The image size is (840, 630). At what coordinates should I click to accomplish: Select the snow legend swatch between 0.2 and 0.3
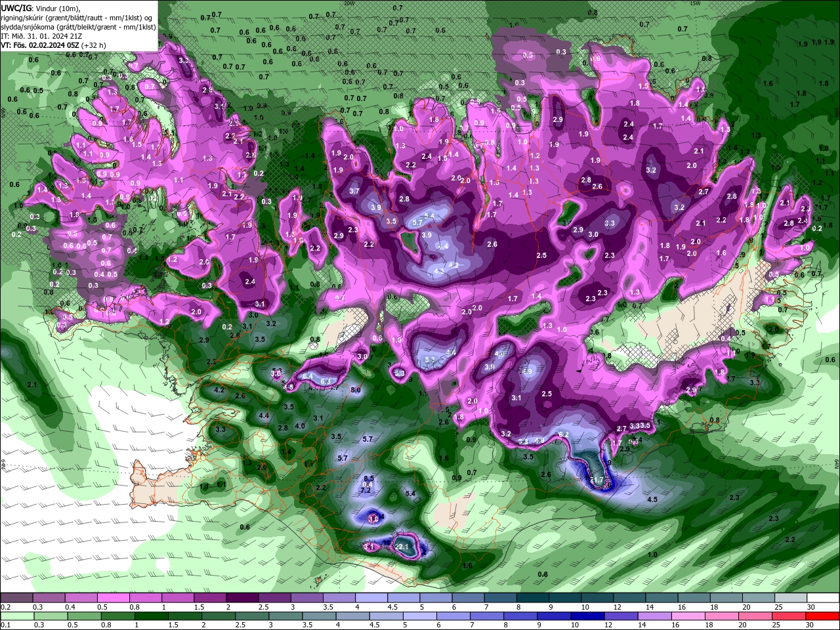(17, 598)
